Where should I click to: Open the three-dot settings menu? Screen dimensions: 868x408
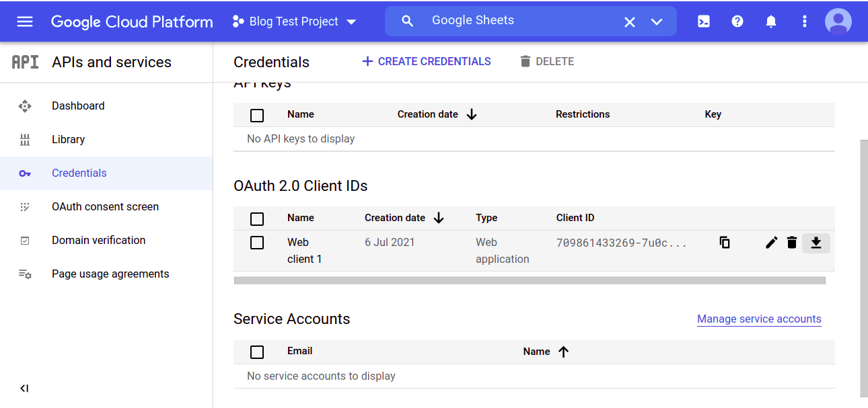[x=805, y=22]
